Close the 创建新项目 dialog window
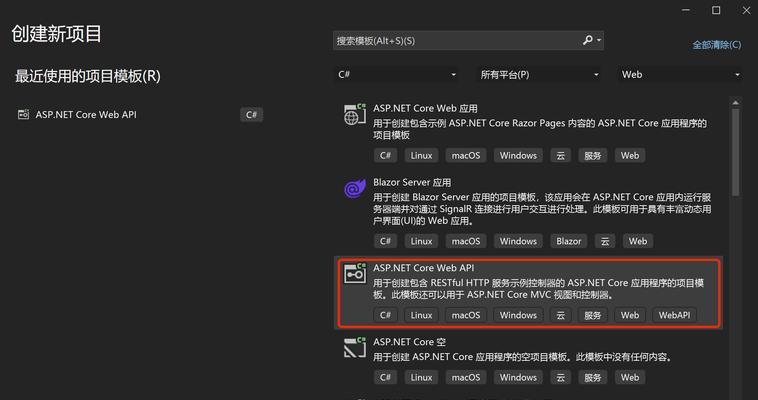The height and width of the screenshot is (400, 758). (x=746, y=10)
